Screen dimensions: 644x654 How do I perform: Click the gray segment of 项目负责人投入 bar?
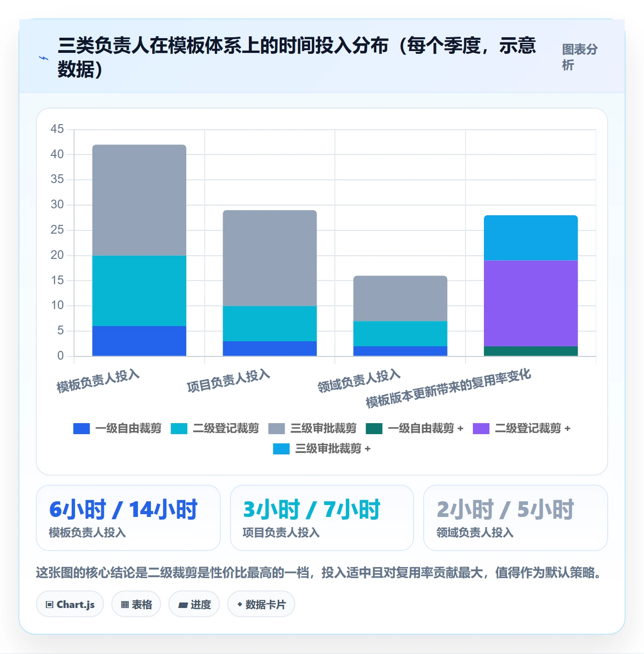[x=270, y=258]
